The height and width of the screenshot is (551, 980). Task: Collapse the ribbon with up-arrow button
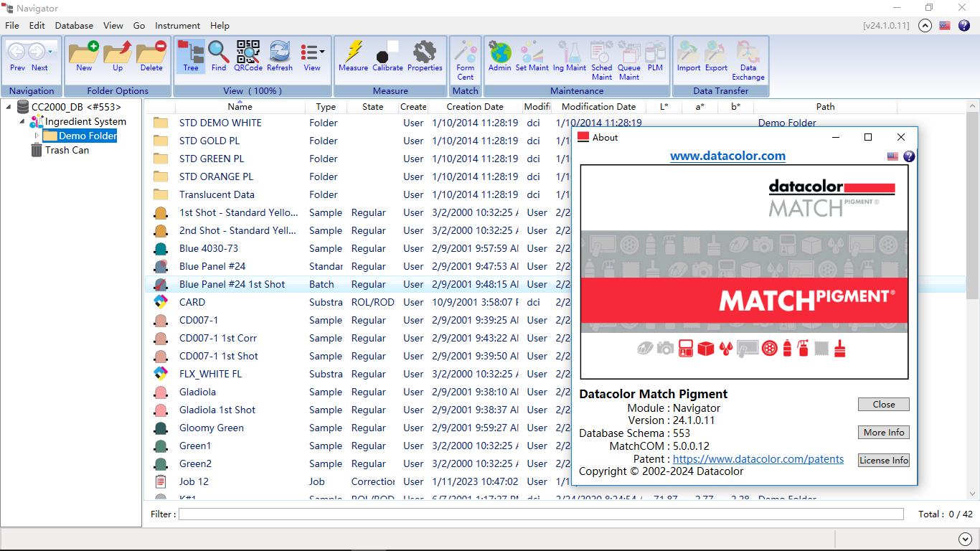point(925,25)
